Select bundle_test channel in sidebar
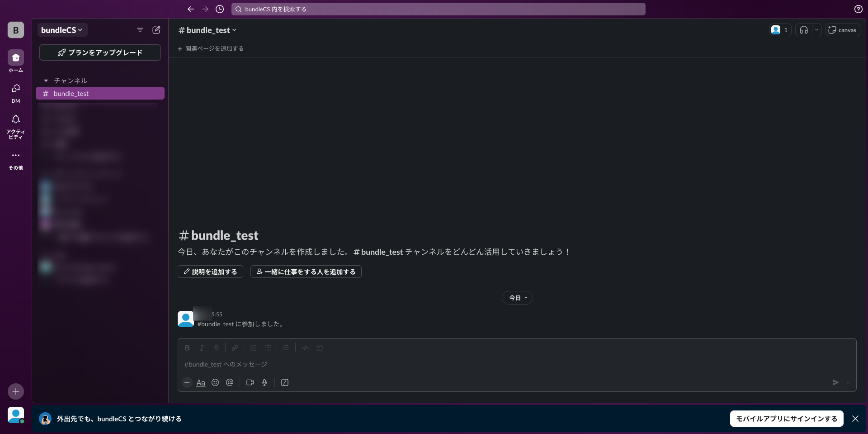The image size is (868, 434). 100,93
